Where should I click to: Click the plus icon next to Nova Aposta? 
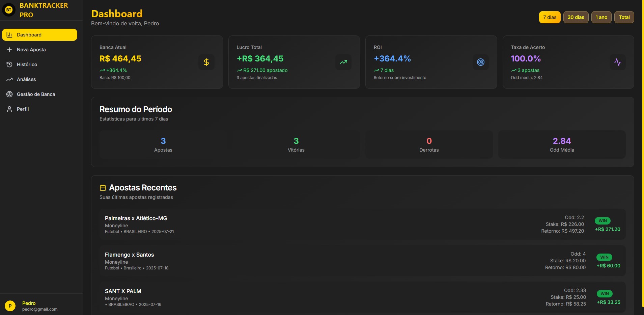click(x=9, y=49)
